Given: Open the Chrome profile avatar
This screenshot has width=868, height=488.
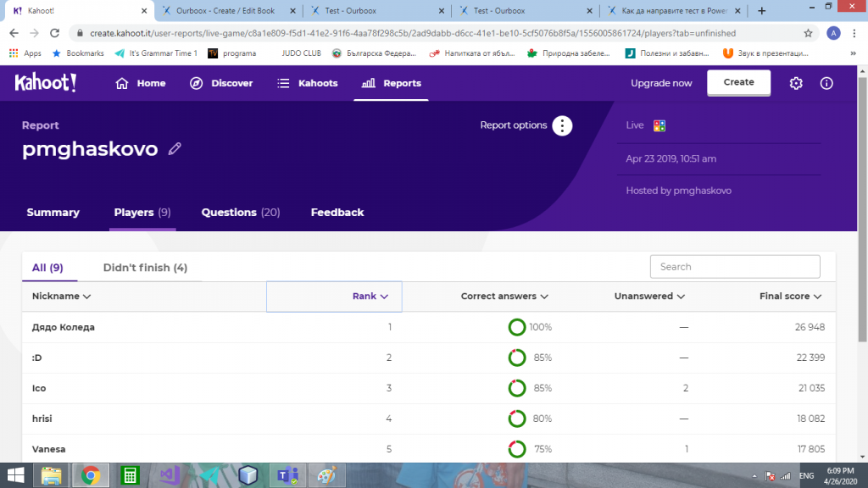Looking at the screenshot, I should 833,33.
